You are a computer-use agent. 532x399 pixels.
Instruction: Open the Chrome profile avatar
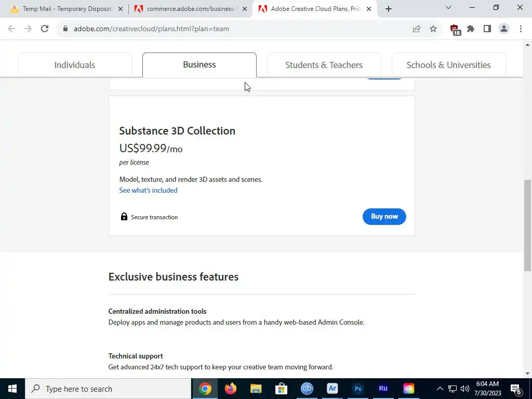(x=504, y=29)
